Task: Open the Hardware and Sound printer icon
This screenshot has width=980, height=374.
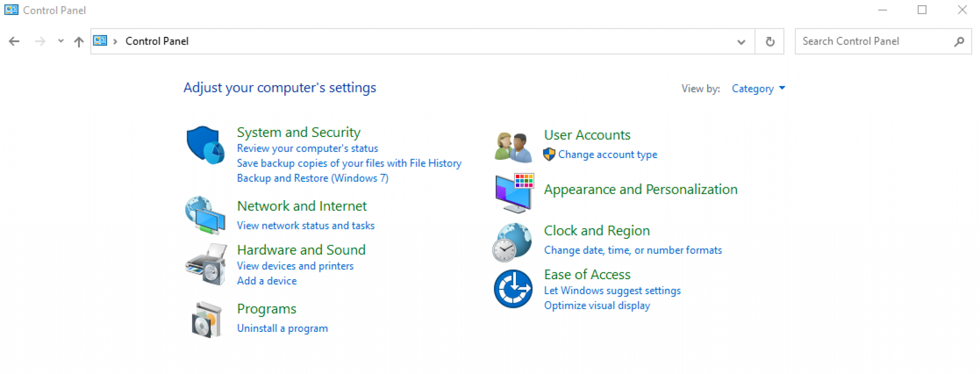Action: (x=206, y=264)
